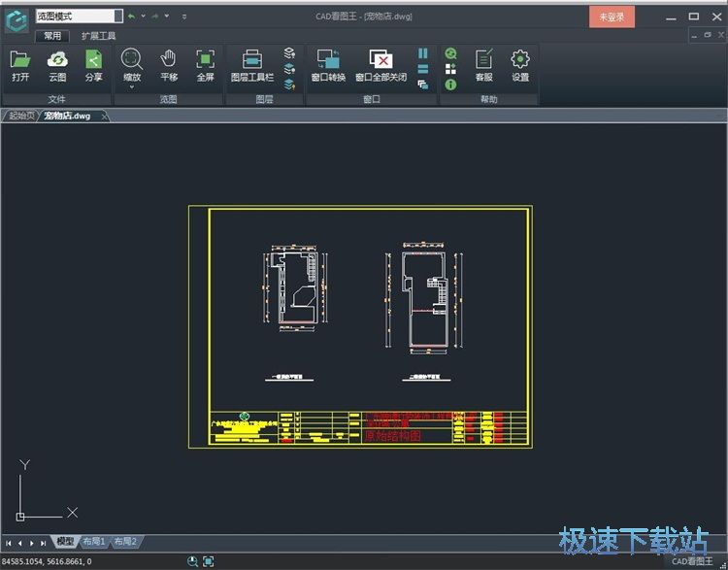Screen dimensions: 728x570
Task: Click 窗口全部关闭 to close all windows
Action: point(381,64)
